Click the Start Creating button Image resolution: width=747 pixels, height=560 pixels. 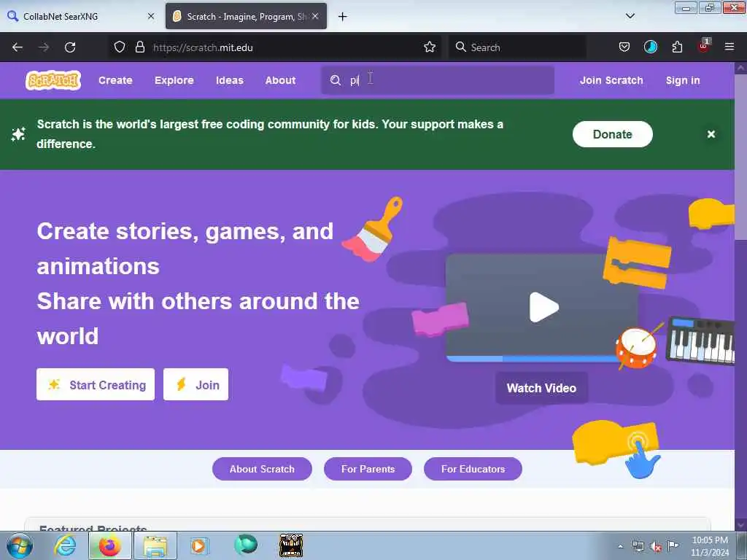coord(96,384)
